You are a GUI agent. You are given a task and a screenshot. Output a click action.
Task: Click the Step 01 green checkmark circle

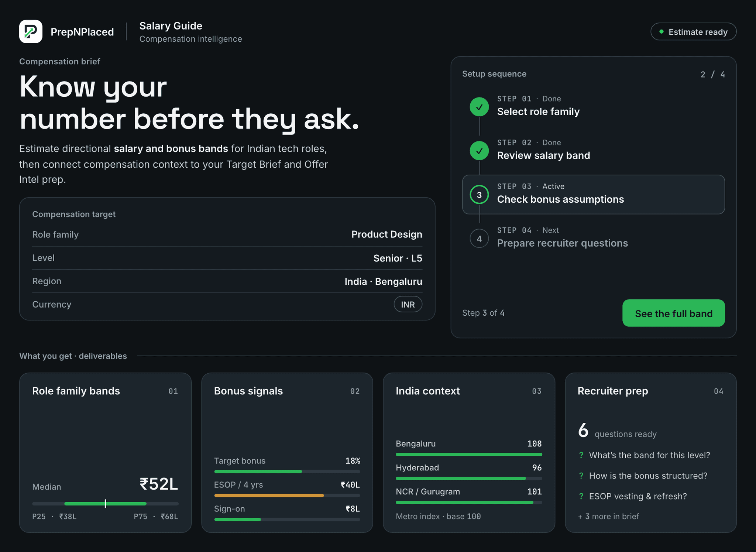[479, 107]
